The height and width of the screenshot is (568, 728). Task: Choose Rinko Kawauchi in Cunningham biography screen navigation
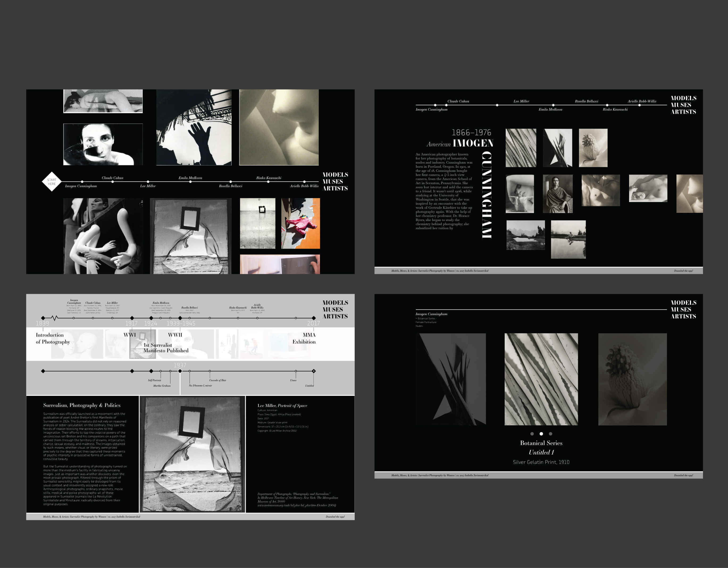pos(615,109)
